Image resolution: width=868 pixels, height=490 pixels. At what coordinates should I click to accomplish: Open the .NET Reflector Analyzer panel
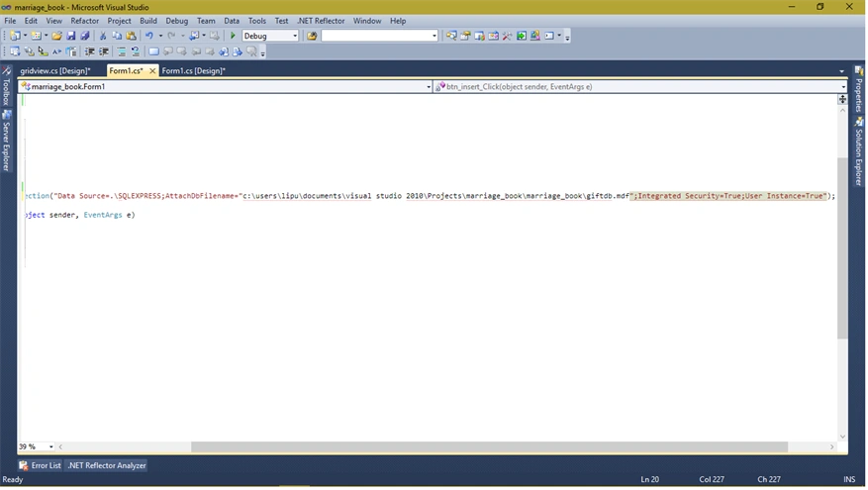click(107, 465)
